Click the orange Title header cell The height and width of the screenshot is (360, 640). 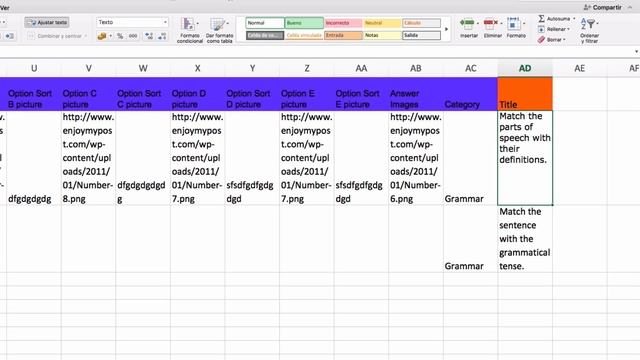coord(525,94)
